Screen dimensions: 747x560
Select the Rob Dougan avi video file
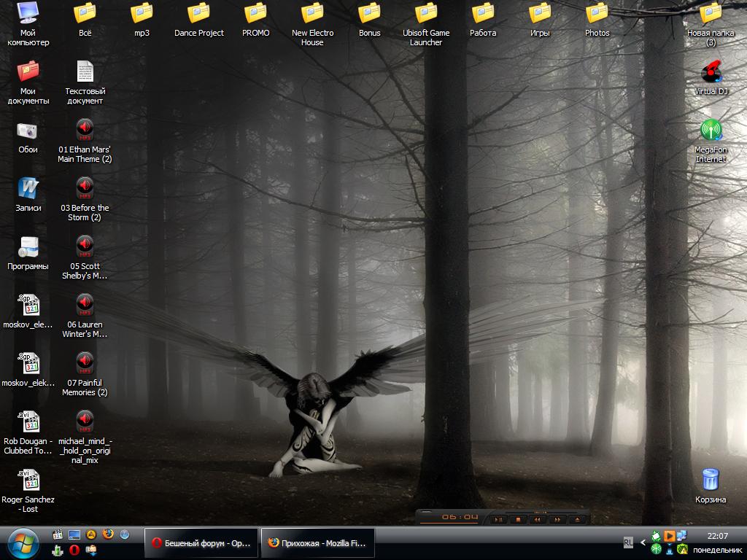click(28, 421)
